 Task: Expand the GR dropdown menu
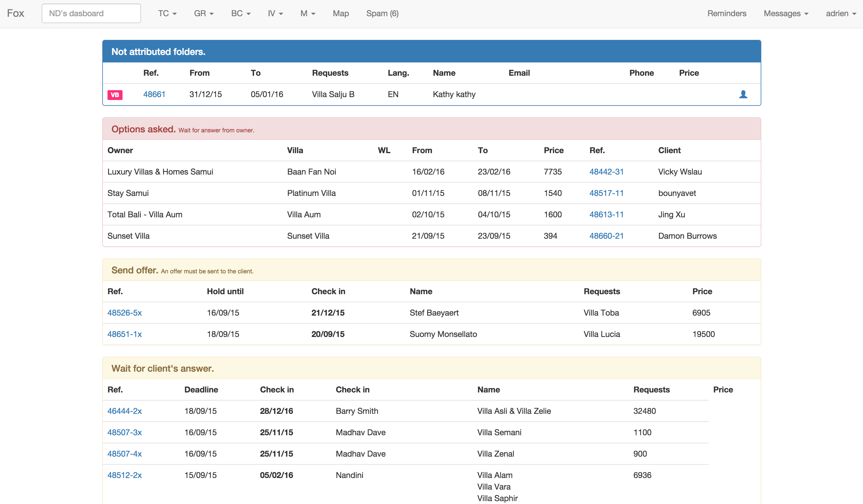(x=204, y=13)
